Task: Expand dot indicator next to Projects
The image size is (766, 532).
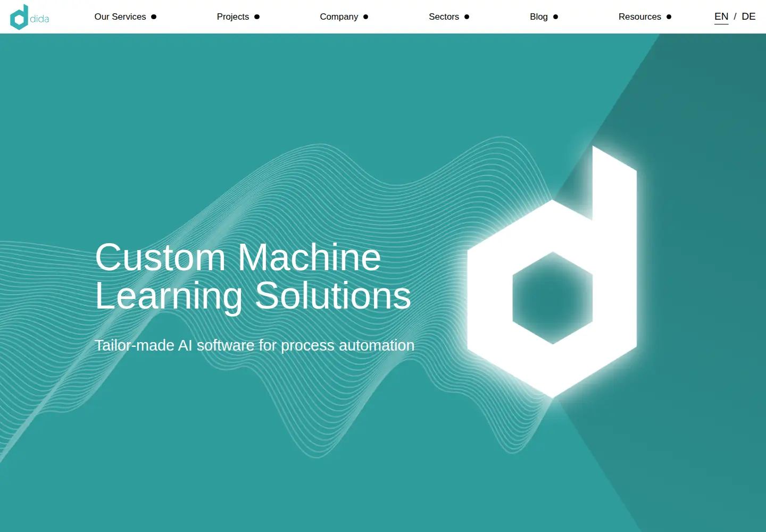Action: [x=257, y=17]
